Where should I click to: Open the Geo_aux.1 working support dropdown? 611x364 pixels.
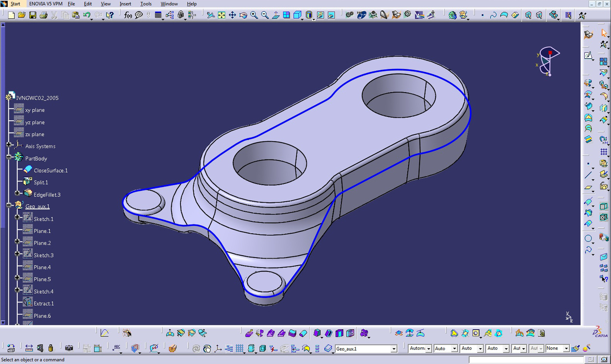pos(394,349)
